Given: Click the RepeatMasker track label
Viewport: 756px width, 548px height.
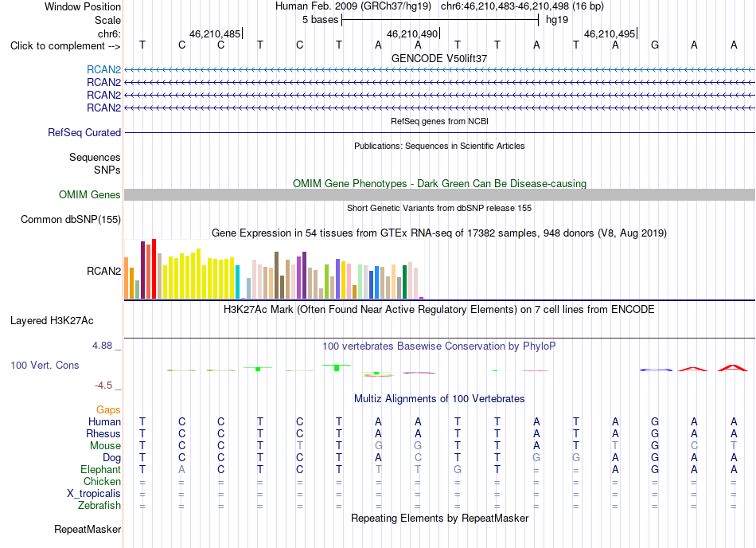Looking at the screenshot, I should coord(88,529).
